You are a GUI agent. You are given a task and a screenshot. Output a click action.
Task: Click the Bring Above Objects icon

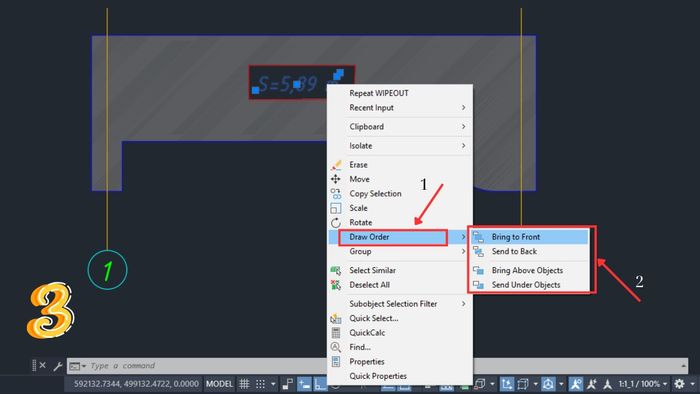[479, 270]
